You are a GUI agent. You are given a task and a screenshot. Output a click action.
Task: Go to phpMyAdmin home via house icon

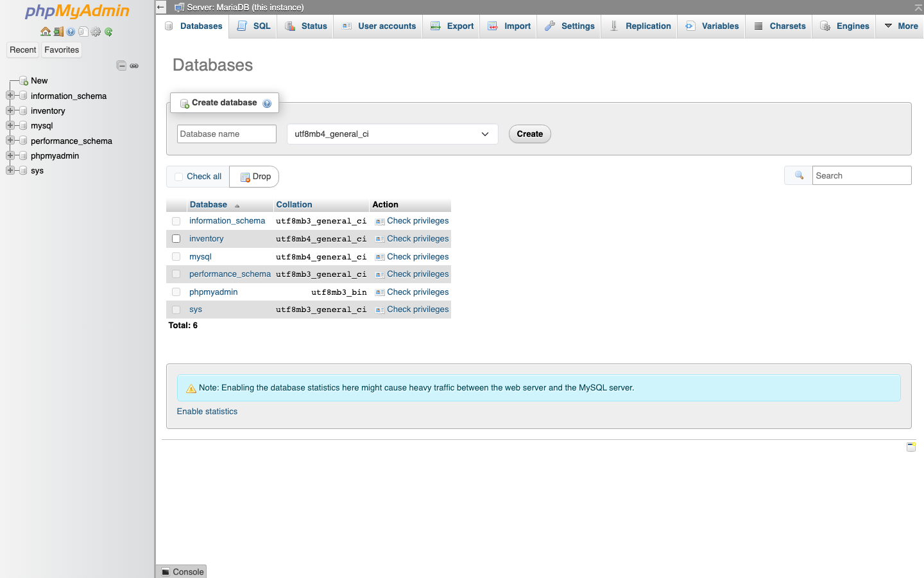click(x=45, y=31)
